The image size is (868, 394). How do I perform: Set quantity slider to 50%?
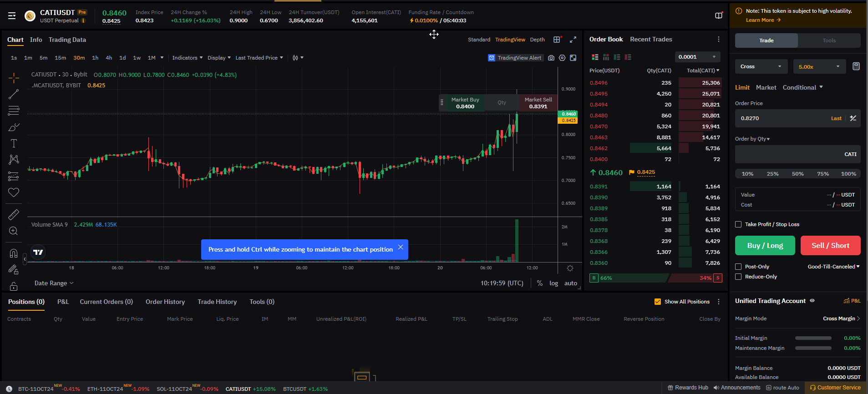pyautogui.click(x=797, y=174)
